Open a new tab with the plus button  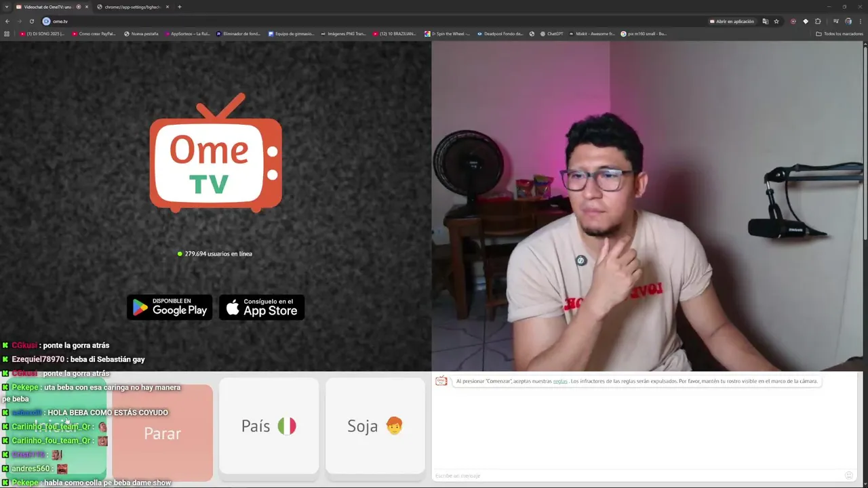point(180,7)
